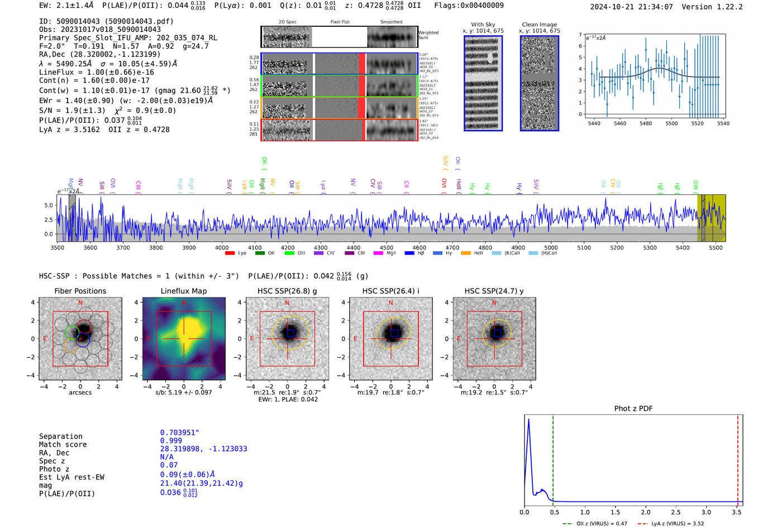Screen dimensions: 782x532
Task: Click the matched coordinates '28.319898, -1.123033'
Action: [x=203, y=449]
